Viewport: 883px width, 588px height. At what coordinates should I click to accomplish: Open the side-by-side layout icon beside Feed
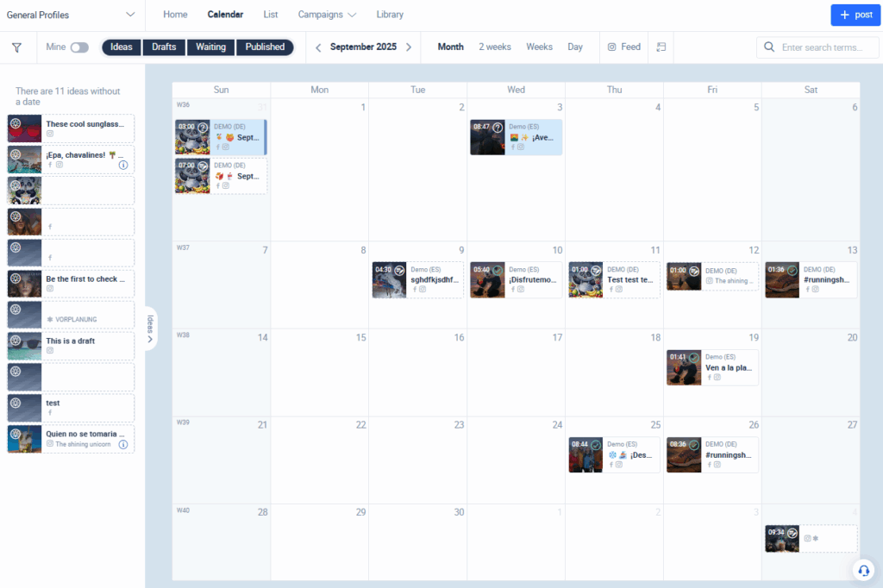click(661, 47)
